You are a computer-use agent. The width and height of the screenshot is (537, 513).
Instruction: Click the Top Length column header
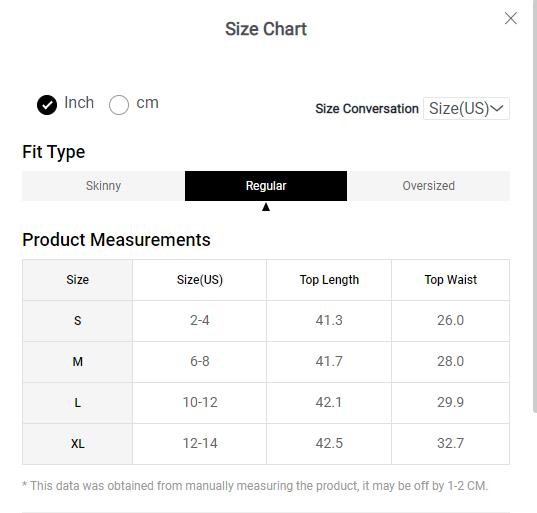point(329,280)
